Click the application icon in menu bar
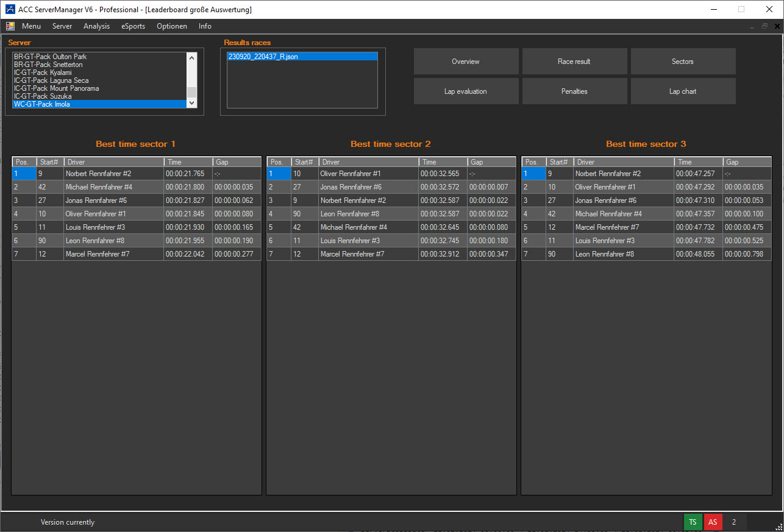This screenshot has height=532, width=784. (x=10, y=26)
